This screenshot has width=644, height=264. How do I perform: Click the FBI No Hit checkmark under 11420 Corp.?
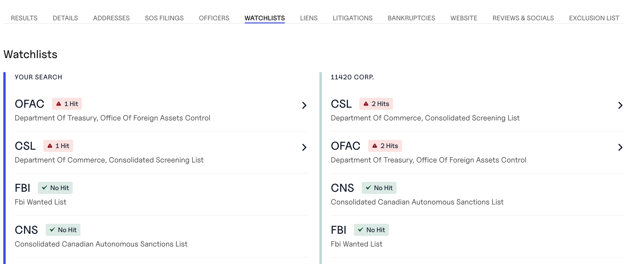[x=361, y=230]
